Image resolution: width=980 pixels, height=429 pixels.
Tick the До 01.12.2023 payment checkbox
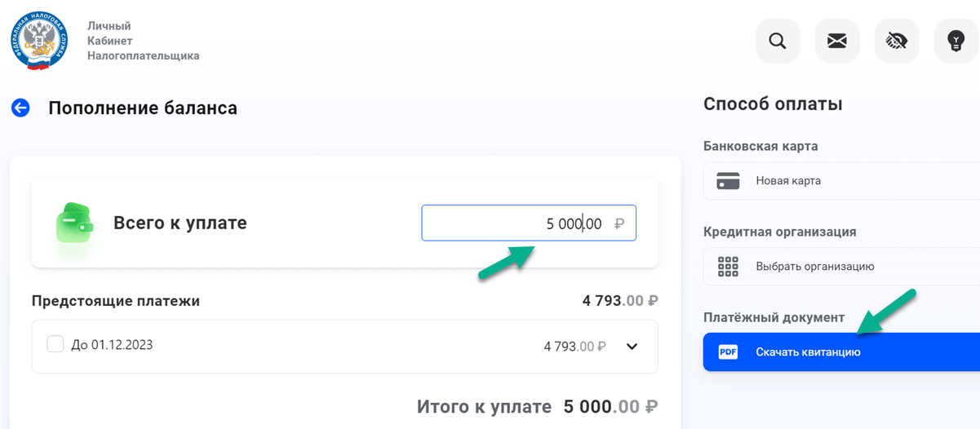pyautogui.click(x=55, y=344)
